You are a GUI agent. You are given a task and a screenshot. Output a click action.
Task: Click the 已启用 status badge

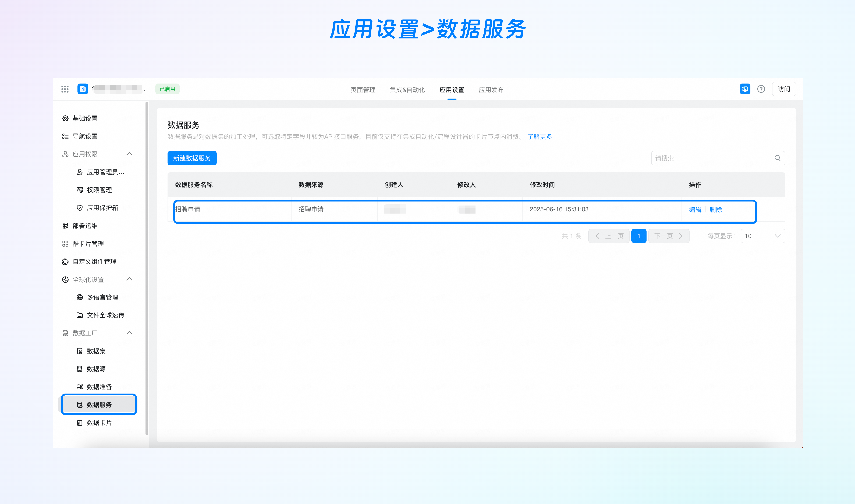168,89
